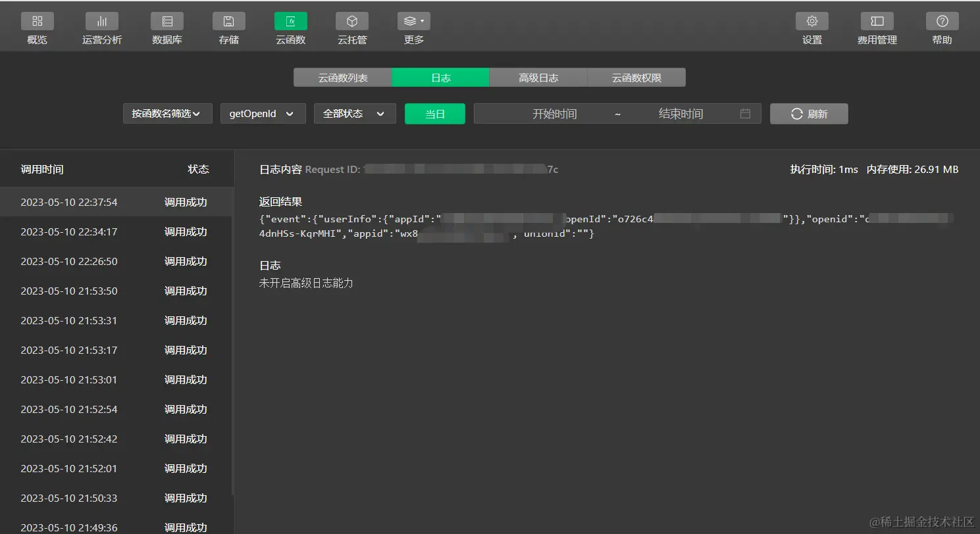Select the log entry 2023-05-10 21:53:17
The width and height of the screenshot is (980, 534).
click(x=116, y=350)
